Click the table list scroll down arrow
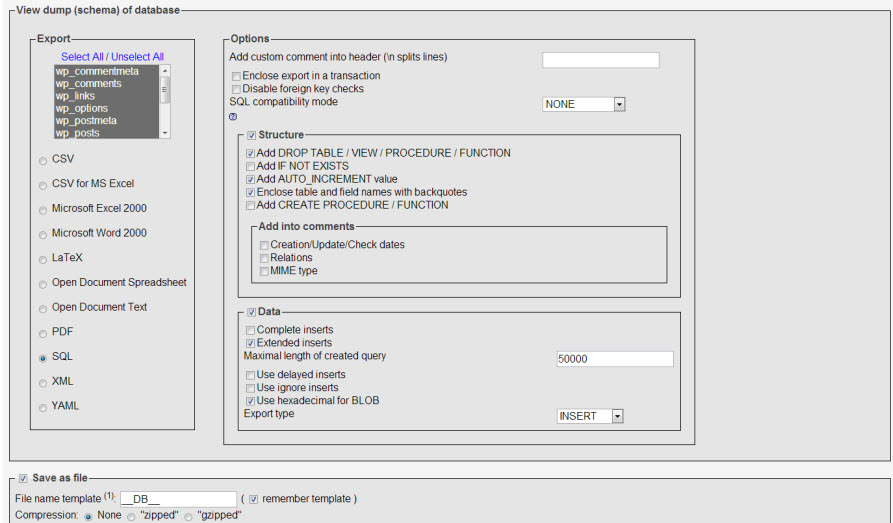 (x=165, y=133)
